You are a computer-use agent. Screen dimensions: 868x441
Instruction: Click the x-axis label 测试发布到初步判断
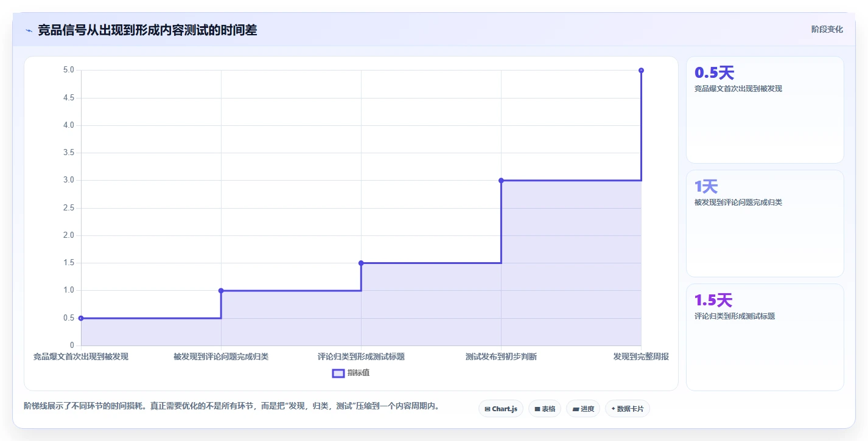501,356
